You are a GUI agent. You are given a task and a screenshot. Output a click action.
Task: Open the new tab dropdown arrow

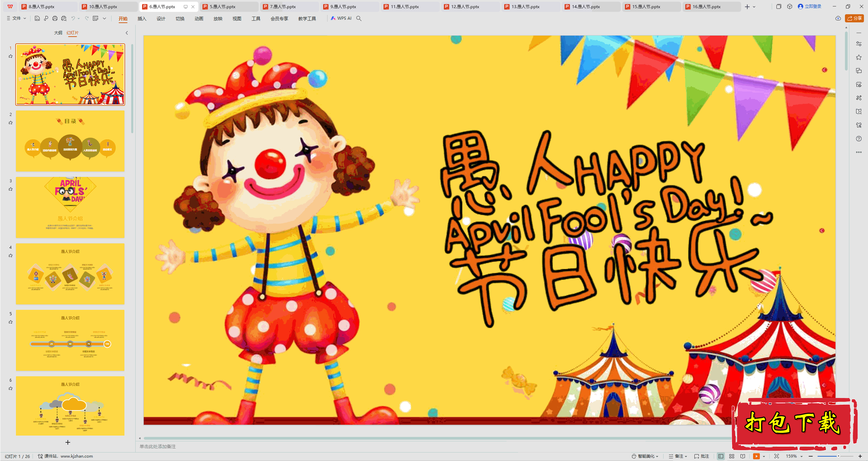[x=754, y=7]
